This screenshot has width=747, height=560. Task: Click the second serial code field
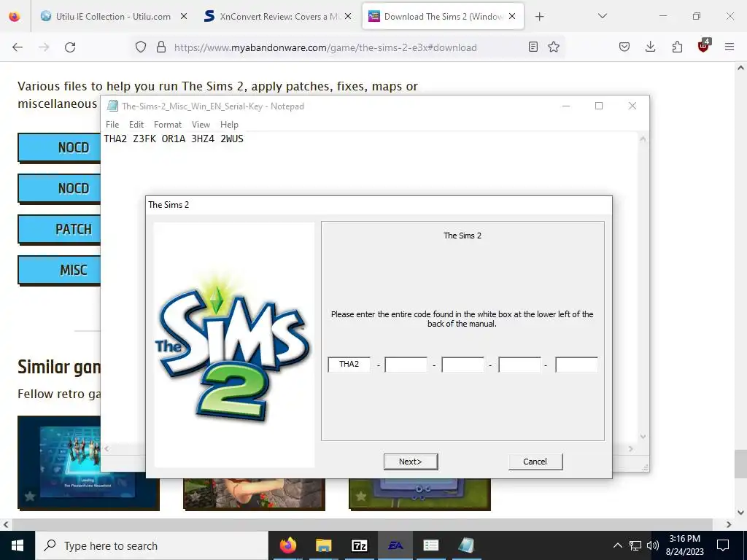[406, 365]
